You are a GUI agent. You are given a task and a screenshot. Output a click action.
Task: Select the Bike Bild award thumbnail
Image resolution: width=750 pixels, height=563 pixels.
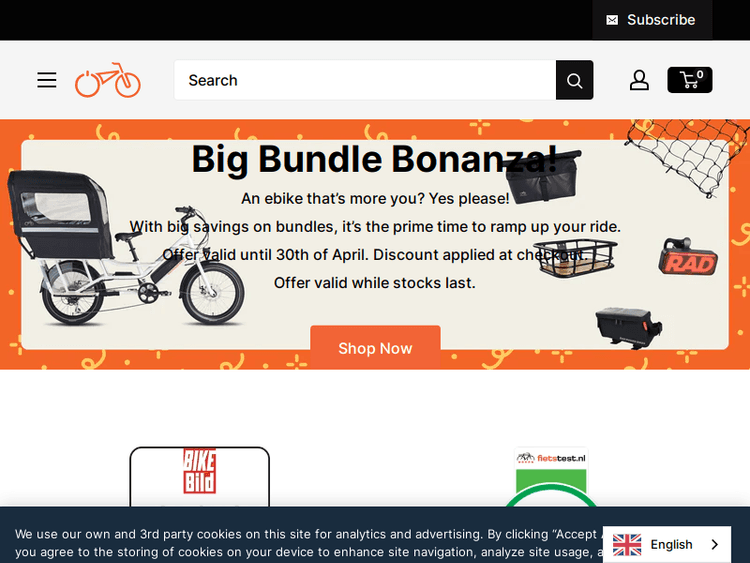pyautogui.click(x=199, y=476)
